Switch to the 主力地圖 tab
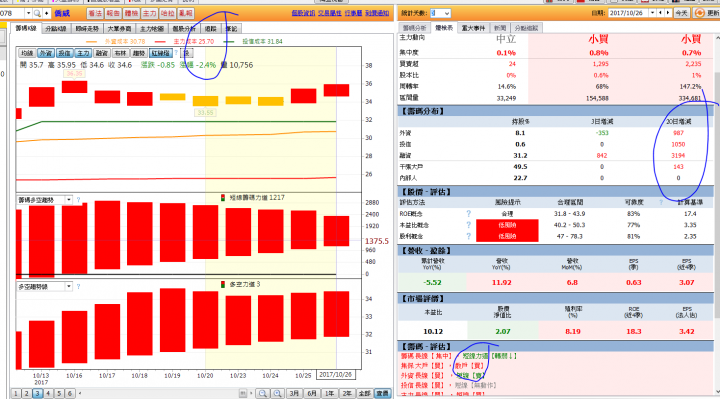Screen dimensions: 720x399 tap(152, 29)
